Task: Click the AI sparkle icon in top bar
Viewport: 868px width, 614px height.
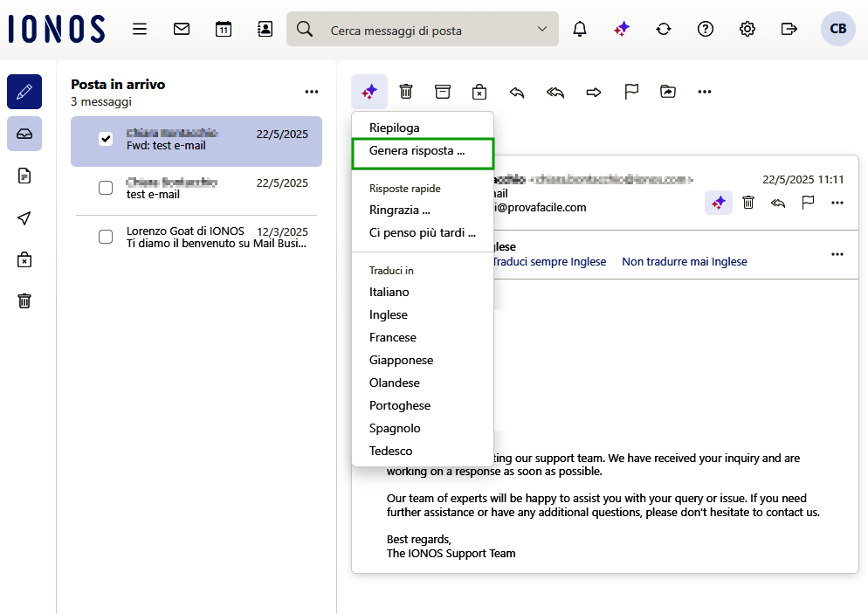Action: click(x=622, y=29)
